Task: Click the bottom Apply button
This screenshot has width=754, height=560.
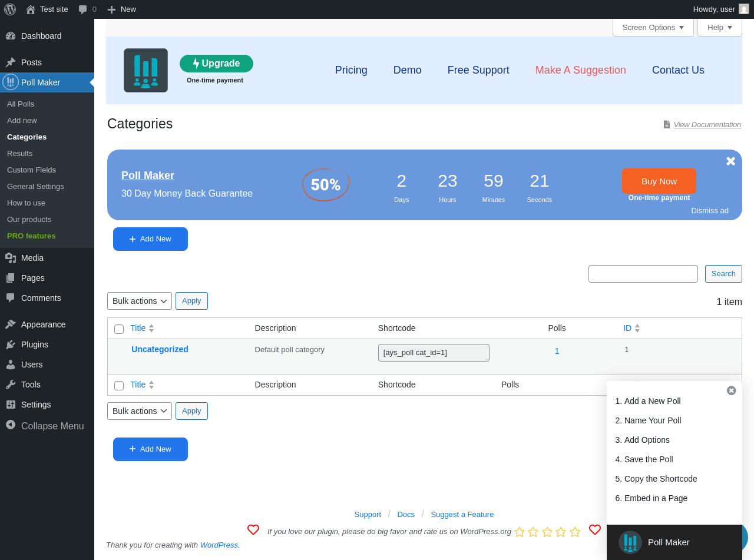Action: tap(191, 411)
